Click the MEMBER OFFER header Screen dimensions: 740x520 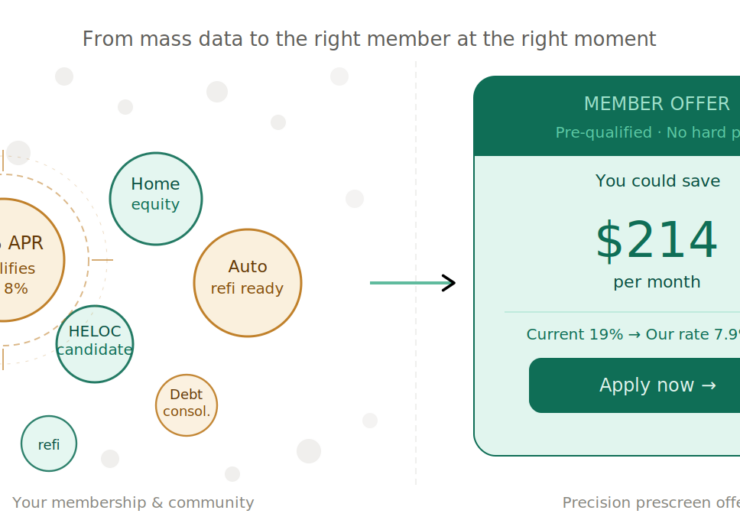656,104
